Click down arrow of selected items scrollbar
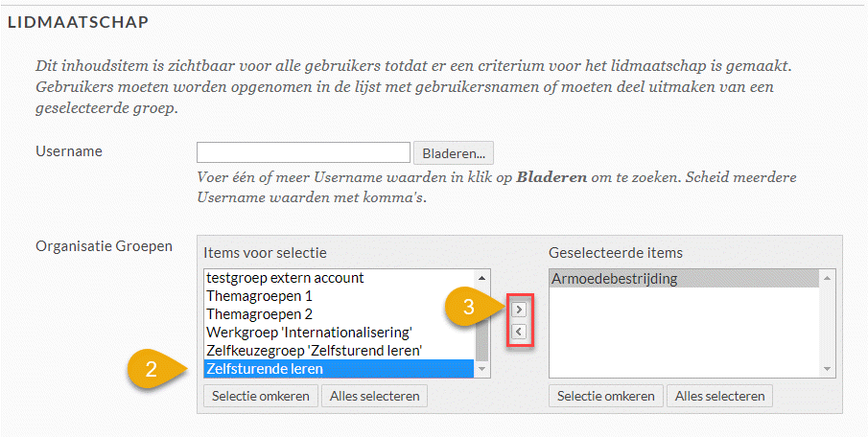868x437 pixels. [x=827, y=369]
